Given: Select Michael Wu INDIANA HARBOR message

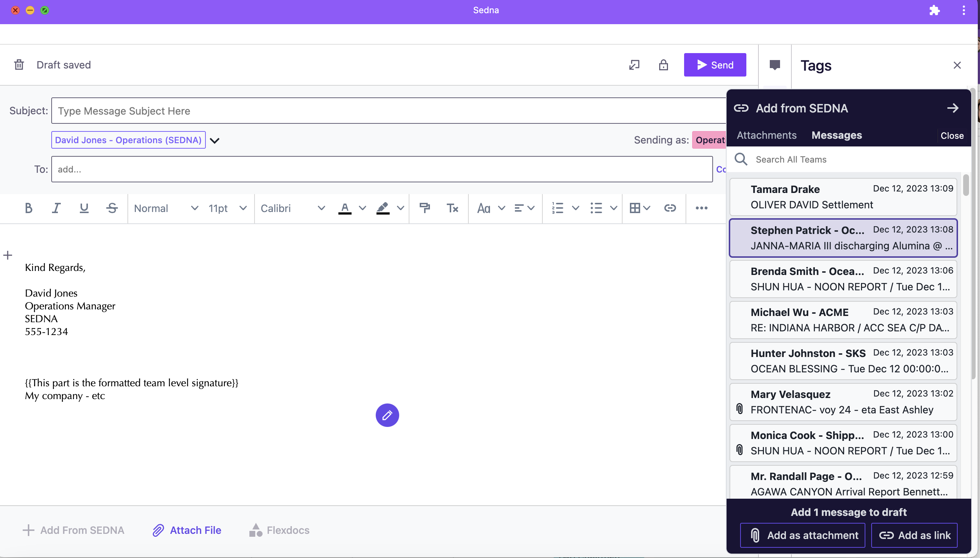Looking at the screenshot, I should 843,320.
